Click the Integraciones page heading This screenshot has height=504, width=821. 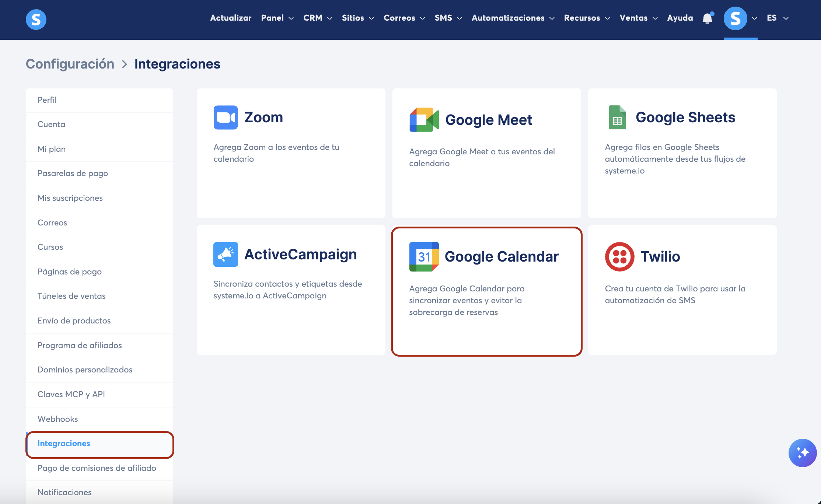pos(177,64)
